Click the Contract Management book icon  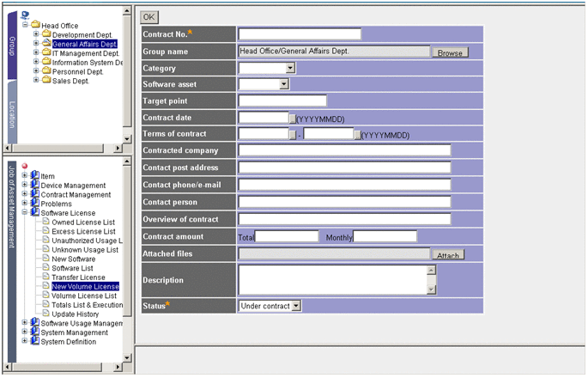click(35, 195)
